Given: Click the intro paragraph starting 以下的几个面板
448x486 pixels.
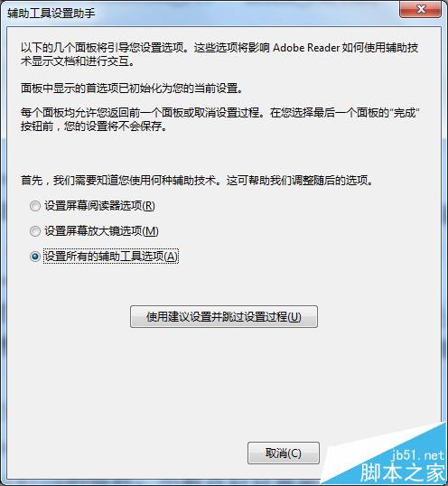Looking at the screenshot, I should click(219, 54).
